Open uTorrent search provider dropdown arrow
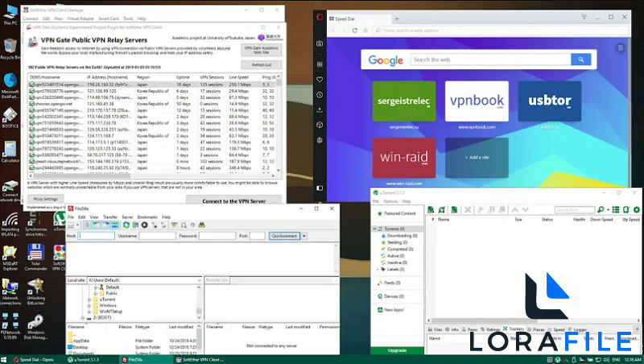The width and height of the screenshot is (644, 364). (x=608, y=210)
